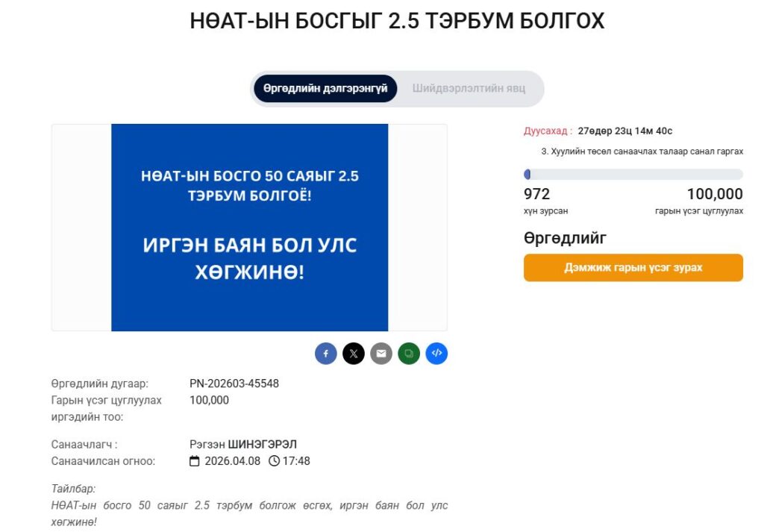This screenshot has width=764, height=532.
Task: Click the green copy link icon
Action: [x=409, y=354]
